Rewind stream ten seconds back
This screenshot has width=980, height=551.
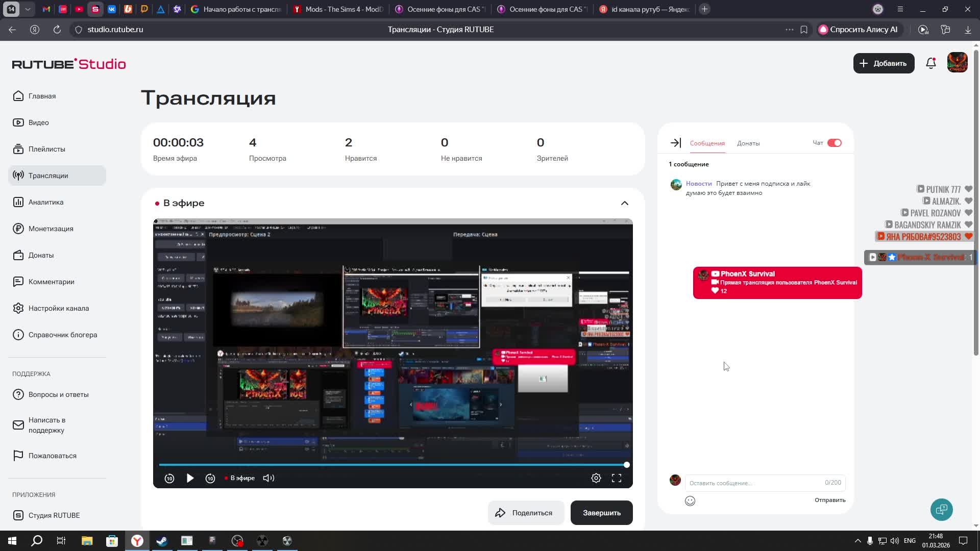point(169,478)
